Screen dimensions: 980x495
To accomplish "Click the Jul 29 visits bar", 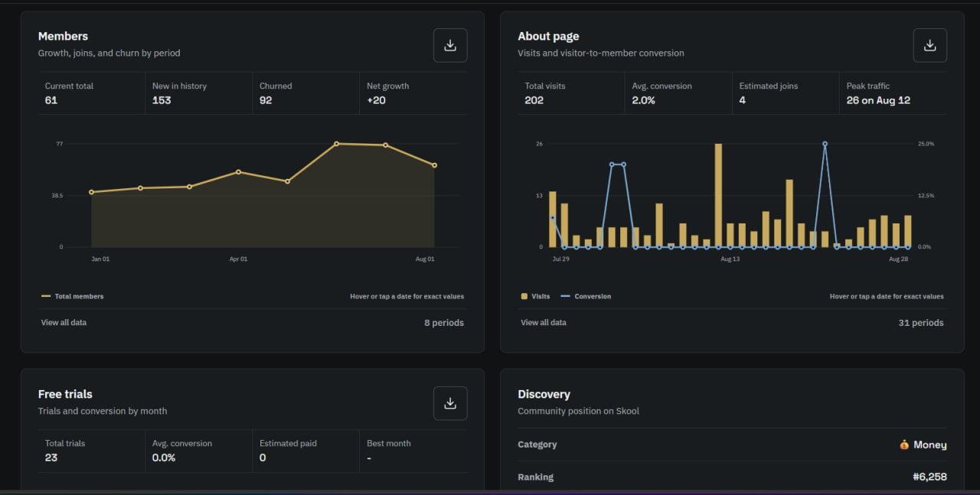I will [552, 219].
